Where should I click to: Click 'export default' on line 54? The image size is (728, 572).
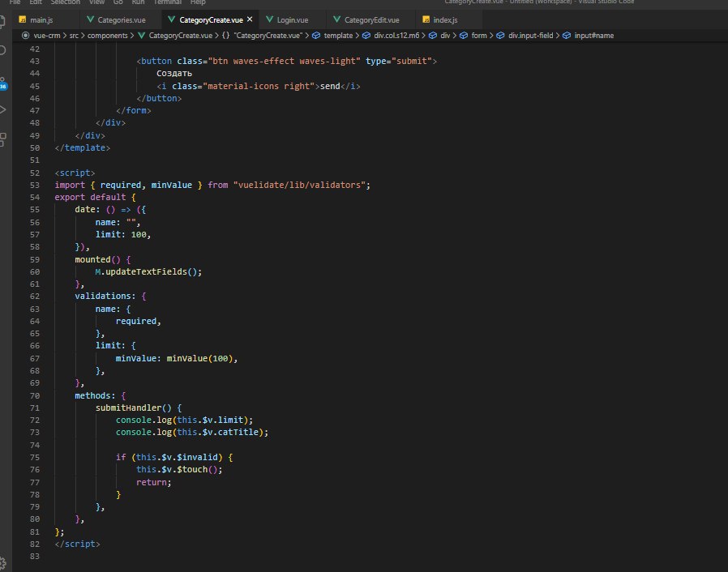(x=90, y=197)
